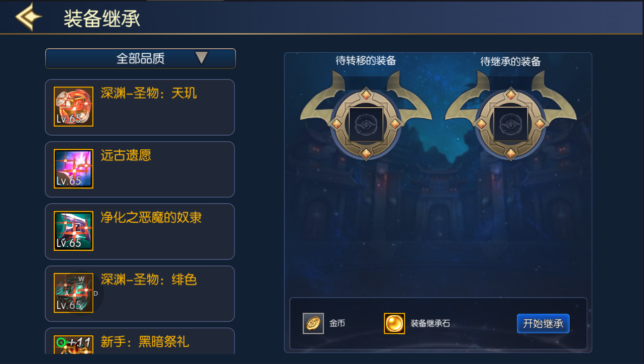Click the 装备继承 page title
This screenshot has width=644, height=364.
[101, 18]
